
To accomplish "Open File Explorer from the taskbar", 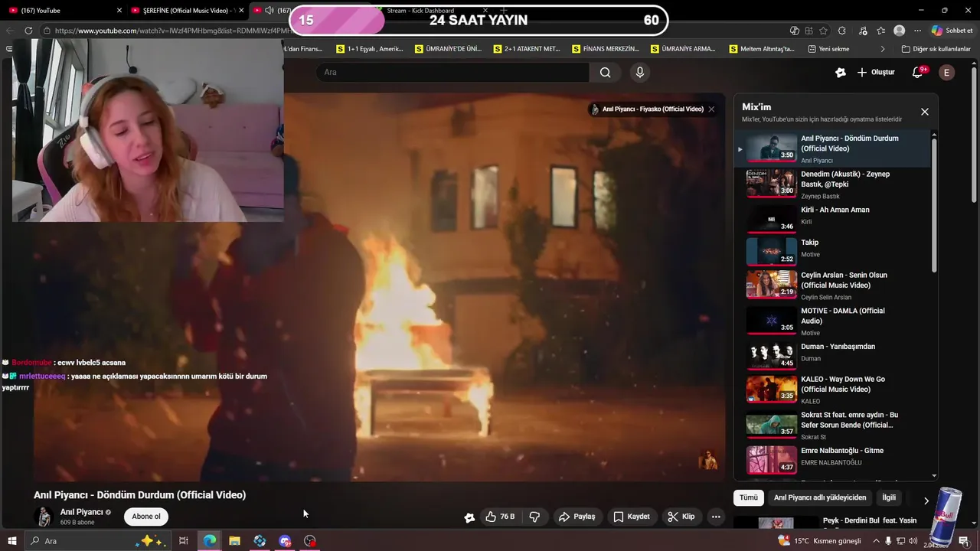I will tap(234, 541).
